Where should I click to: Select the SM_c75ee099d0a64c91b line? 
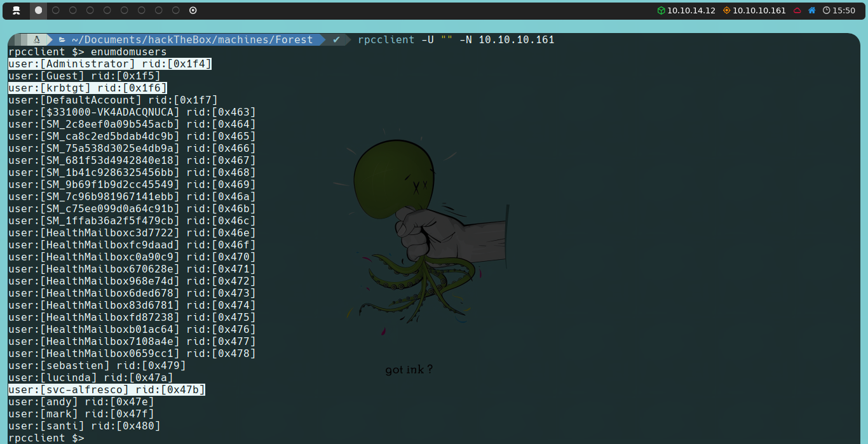[x=132, y=208]
